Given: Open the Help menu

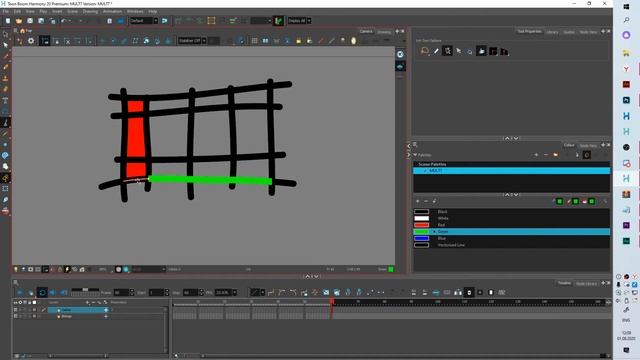Looking at the screenshot, I should [153, 11].
